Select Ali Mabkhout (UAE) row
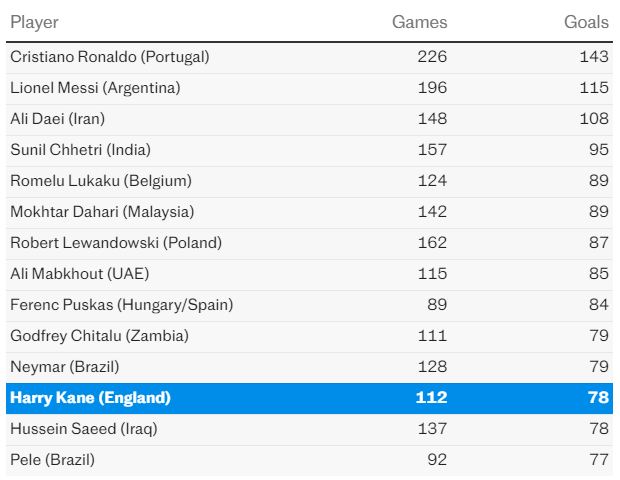The width and height of the screenshot is (620, 480). [x=79, y=274]
